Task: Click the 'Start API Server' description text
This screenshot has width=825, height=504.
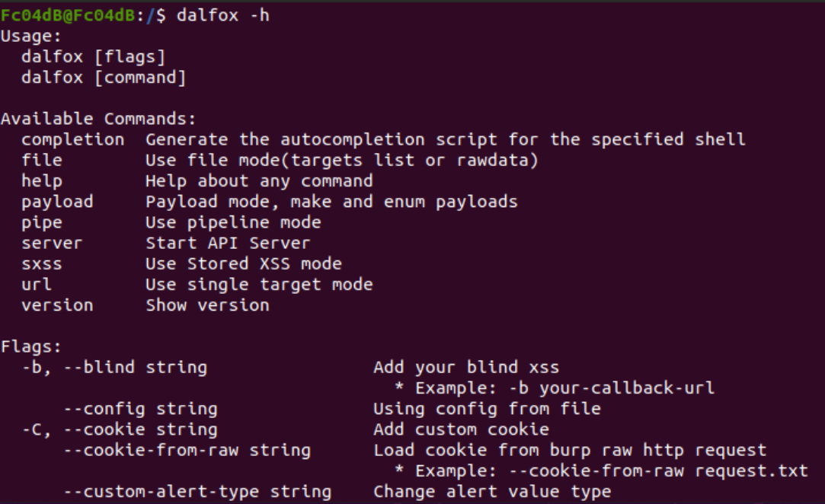Action: (x=228, y=243)
